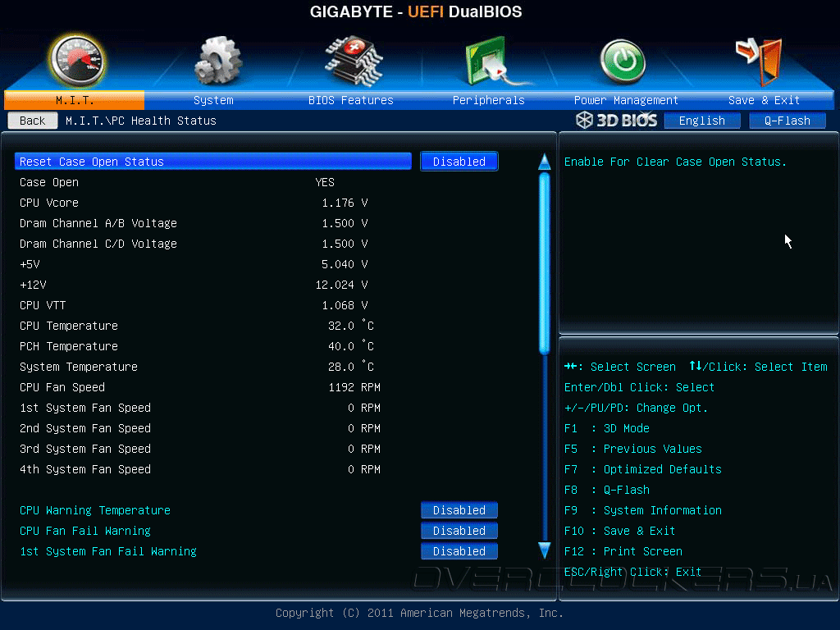
Task: Select 1st System Fan Fail Warning label
Action: (108, 550)
